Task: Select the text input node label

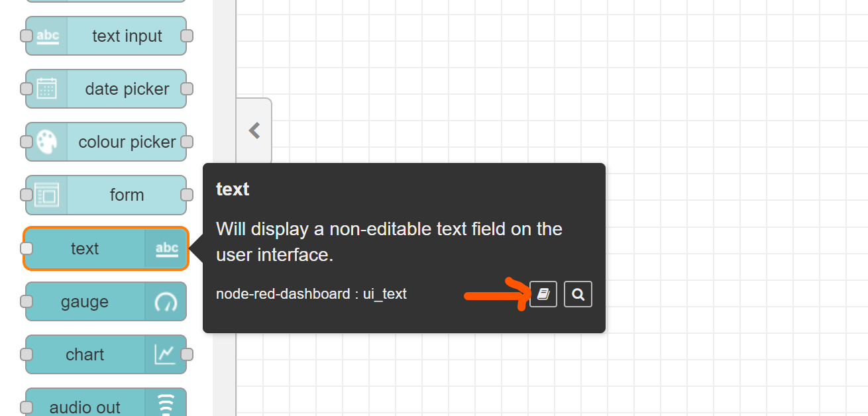Action: pos(127,36)
